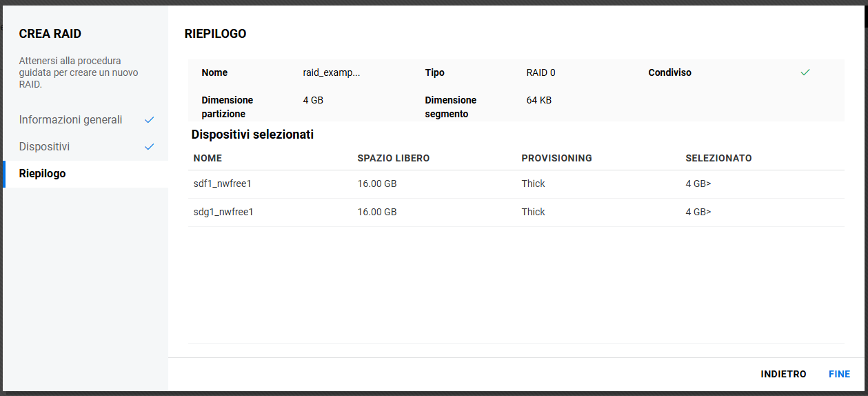Click the green Condiviso checkmark icon
The image size is (868, 396).
coord(805,72)
